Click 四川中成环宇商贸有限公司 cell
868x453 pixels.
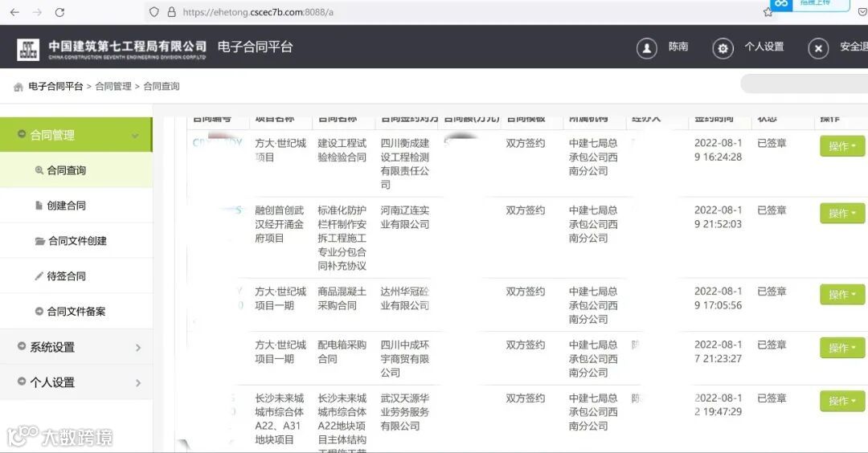[x=404, y=358]
